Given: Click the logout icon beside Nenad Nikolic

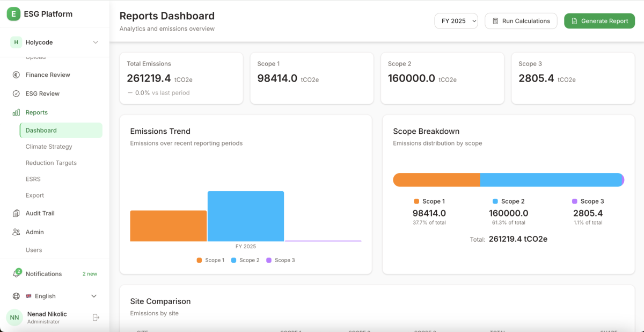Looking at the screenshot, I should tap(96, 317).
